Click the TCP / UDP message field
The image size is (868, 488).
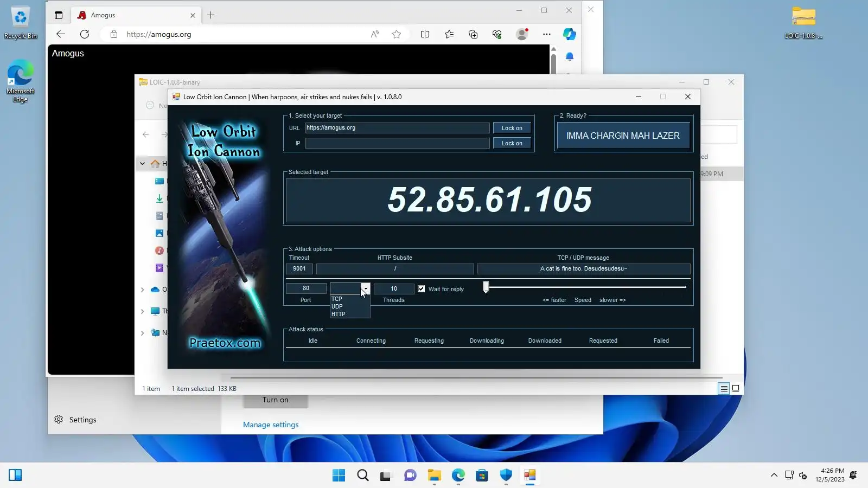pos(584,269)
